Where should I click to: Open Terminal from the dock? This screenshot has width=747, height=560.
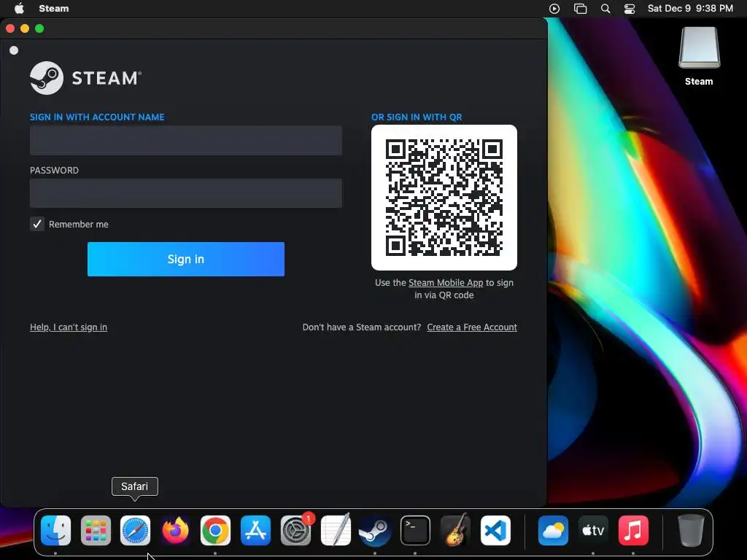[415, 531]
